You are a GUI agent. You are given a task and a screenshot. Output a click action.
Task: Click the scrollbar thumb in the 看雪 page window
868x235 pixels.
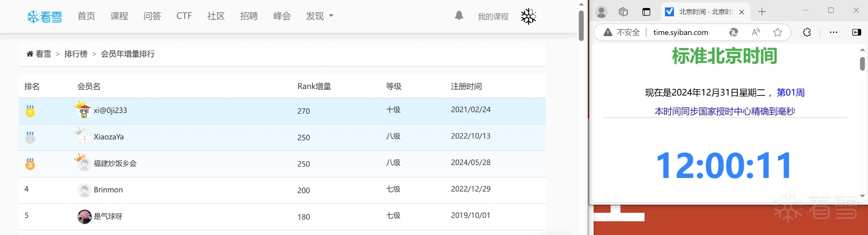click(x=581, y=25)
